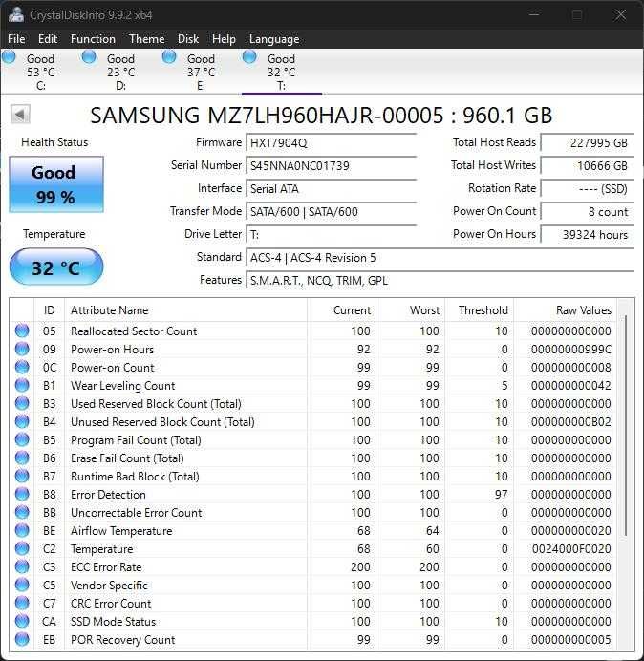Viewport: 644px width, 661px height.
Task: Click the Total Host Writes value 10666 GB
Action: point(588,165)
